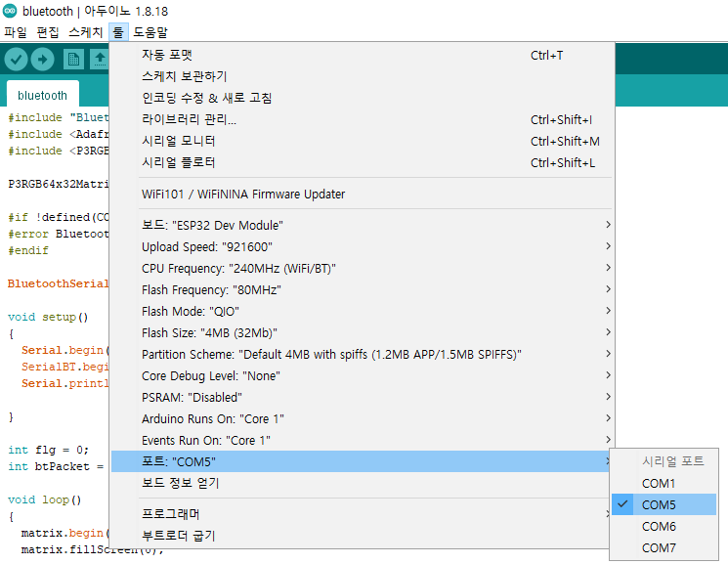Open 라이브러리 관리... entry

pyautogui.click(x=363, y=120)
